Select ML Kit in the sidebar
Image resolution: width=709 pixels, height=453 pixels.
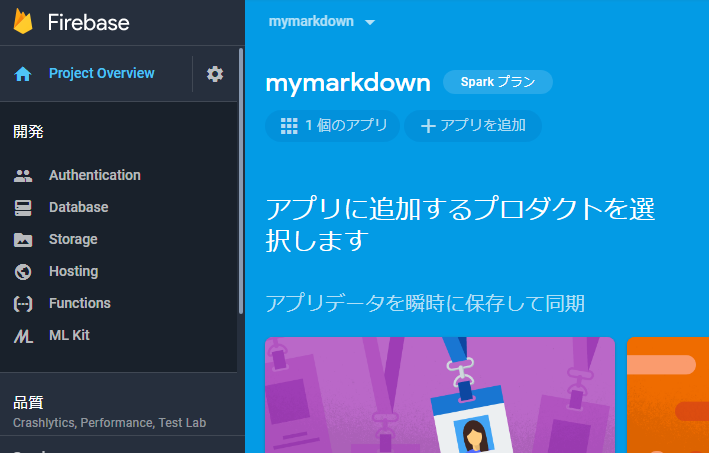[69, 335]
